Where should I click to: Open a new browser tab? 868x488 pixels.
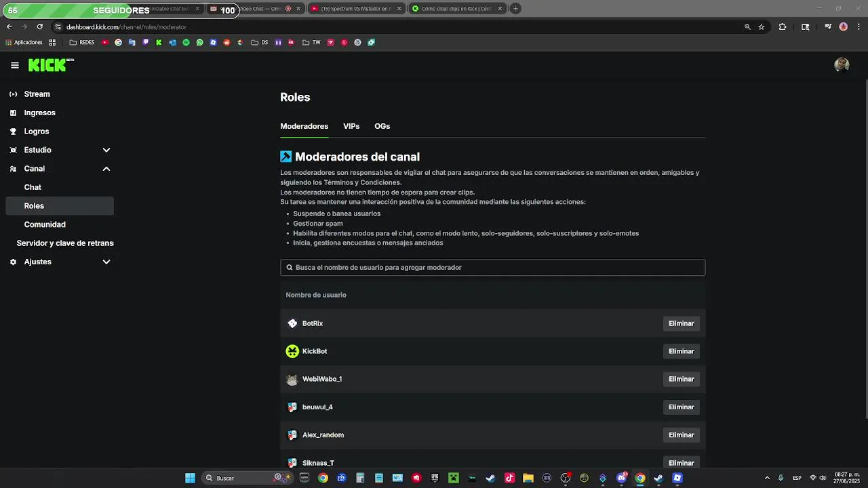pos(515,9)
